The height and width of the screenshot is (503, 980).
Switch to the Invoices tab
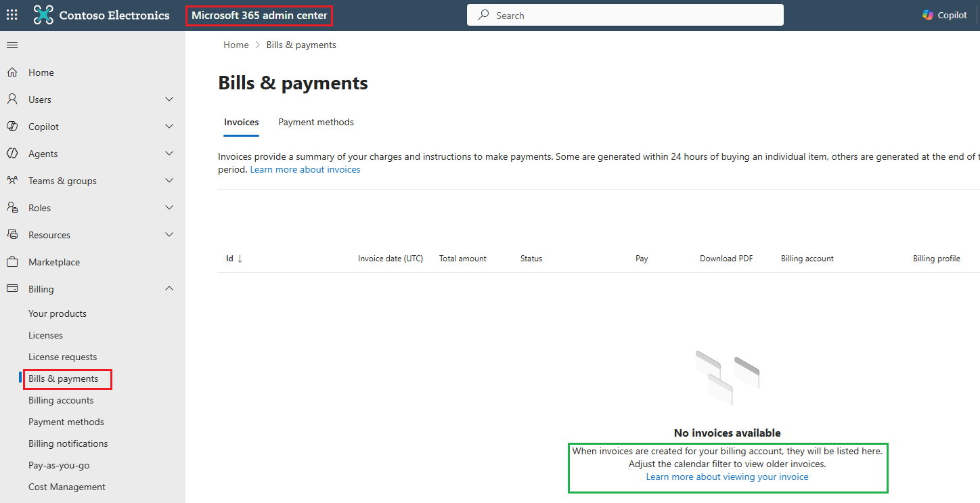click(x=242, y=123)
